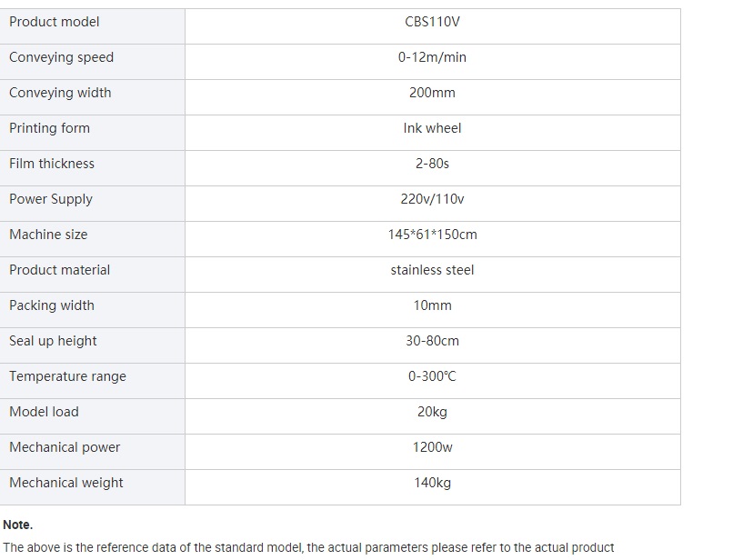Select the 220v/110v power supply value
The width and height of the screenshot is (753, 560).
pos(432,199)
